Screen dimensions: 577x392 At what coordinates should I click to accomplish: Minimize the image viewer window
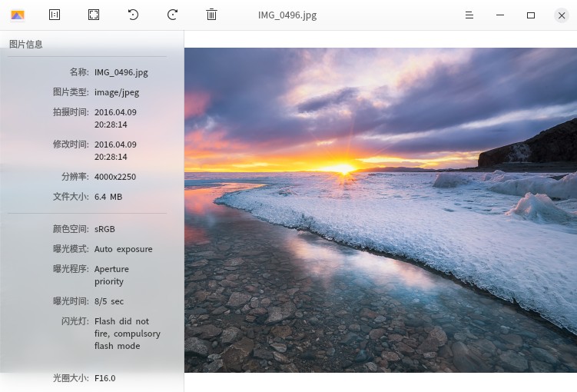(500, 15)
